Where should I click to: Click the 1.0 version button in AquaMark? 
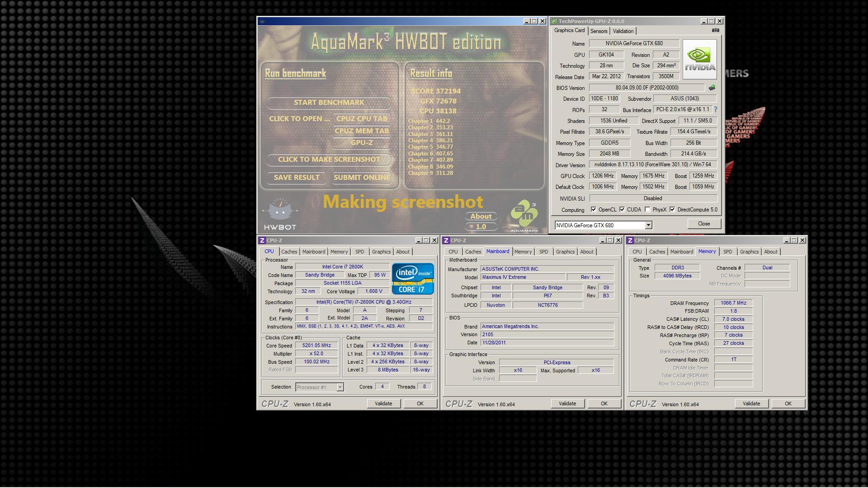[x=481, y=227]
